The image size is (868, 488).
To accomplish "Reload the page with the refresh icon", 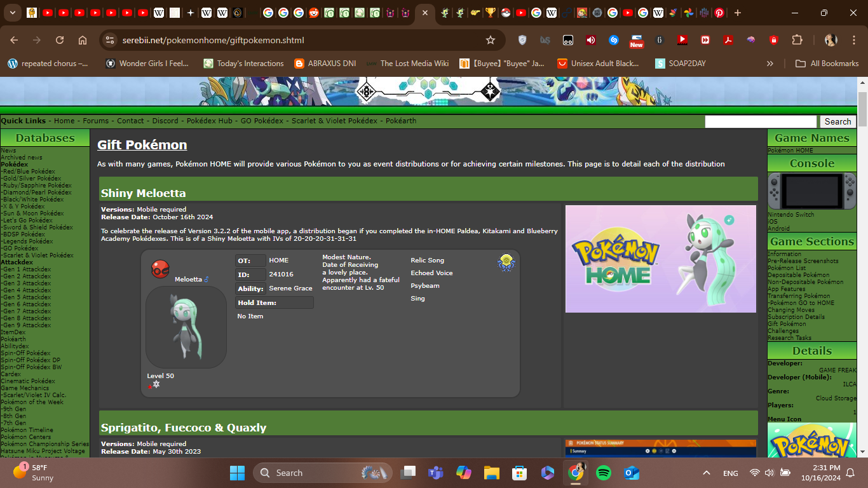I will tap(60, 40).
